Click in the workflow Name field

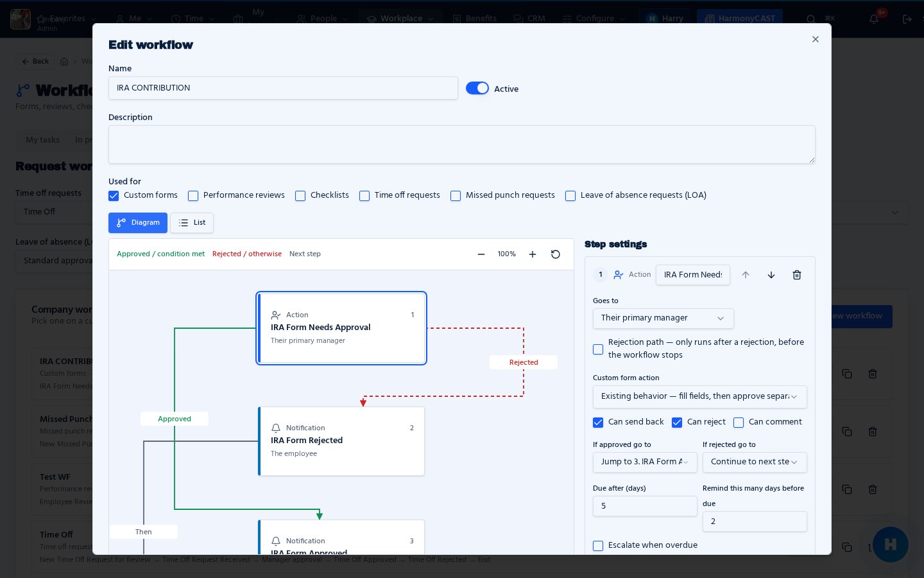pyautogui.click(x=283, y=88)
